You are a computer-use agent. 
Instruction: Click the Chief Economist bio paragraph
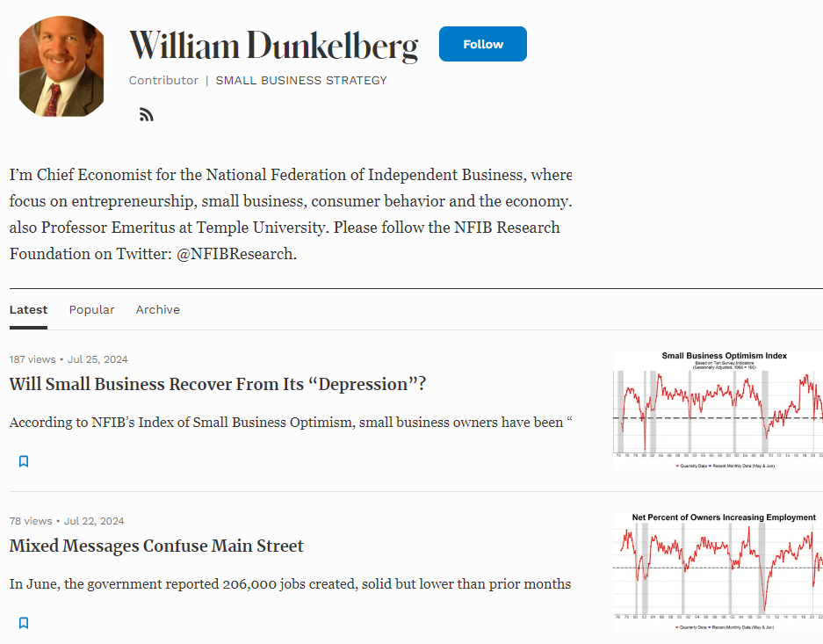tap(290, 214)
